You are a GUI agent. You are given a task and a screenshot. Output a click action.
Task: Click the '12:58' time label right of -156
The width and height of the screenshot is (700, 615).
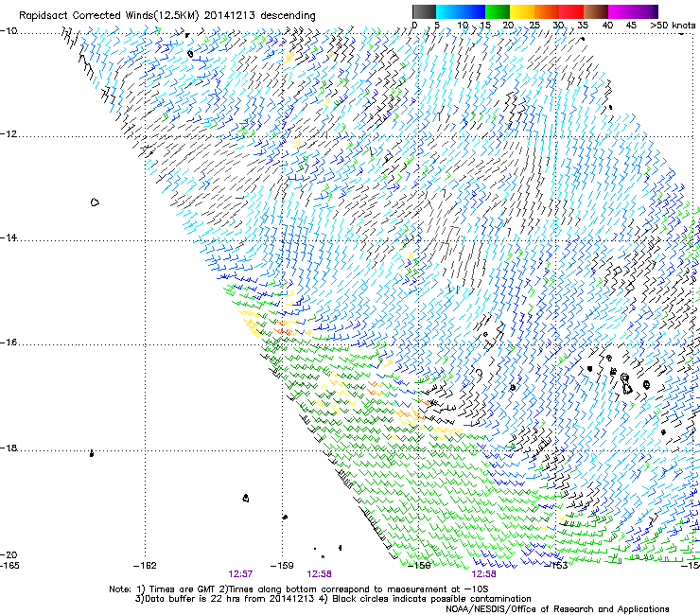tap(484, 574)
